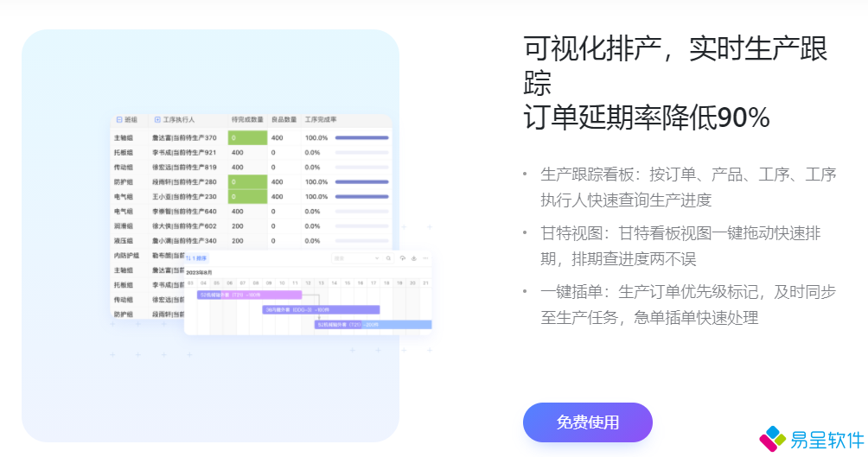The height and width of the screenshot is (457, 868).
Task: Click the 易呈软件 logo
Action: (x=812, y=439)
